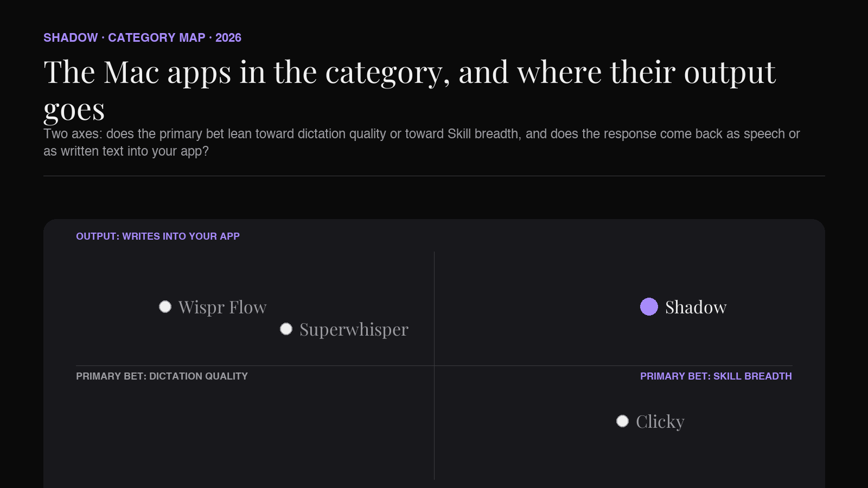Viewport: 868px width, 488px height.
Task: Select the white Wispr Flow dot
Action: pyautogui.click(x=165, y=307)
